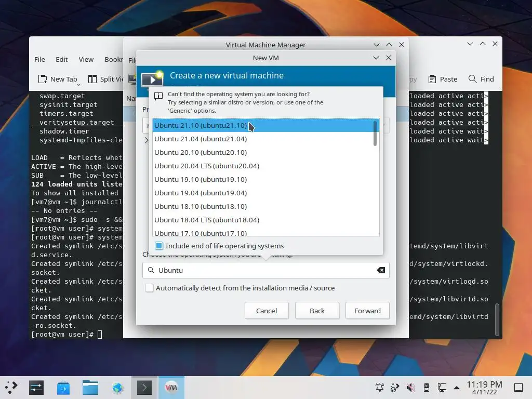Expand hidden system tray icons arrow

pyautogui.click(x=457, y=388)
